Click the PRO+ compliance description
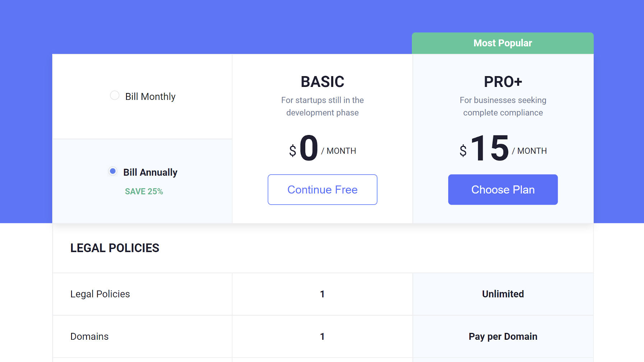 point(503,106)
